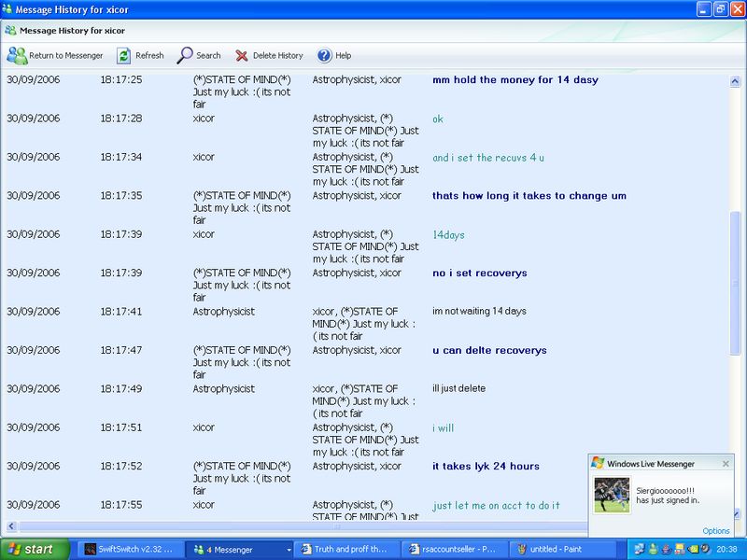Click the contact avatar thumbnail in notification
Viewport: 747px width, 560px height.
(613, 495)
